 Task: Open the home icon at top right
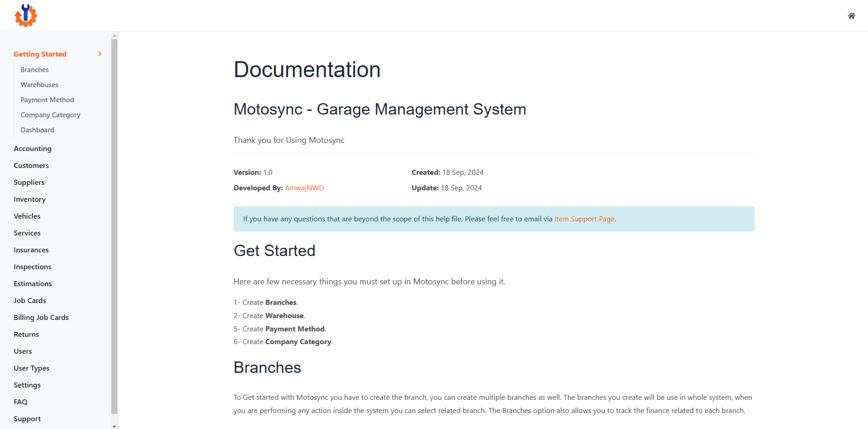coord(851,16)
